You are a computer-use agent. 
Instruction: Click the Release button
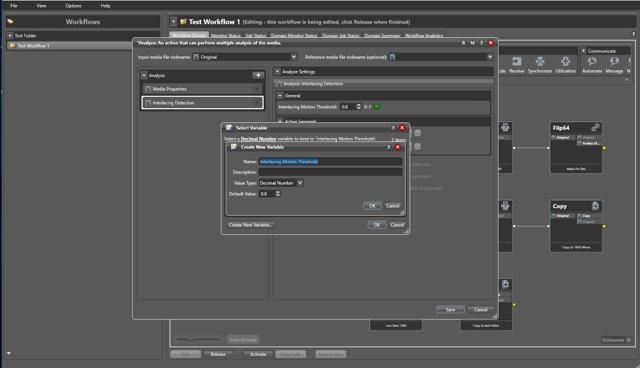(x=218, y=354)
